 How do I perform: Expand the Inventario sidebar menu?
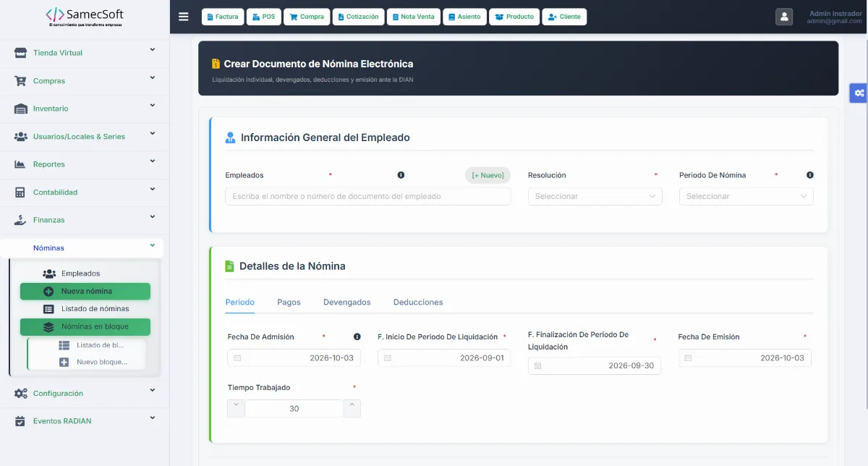[x=85, y=109]
